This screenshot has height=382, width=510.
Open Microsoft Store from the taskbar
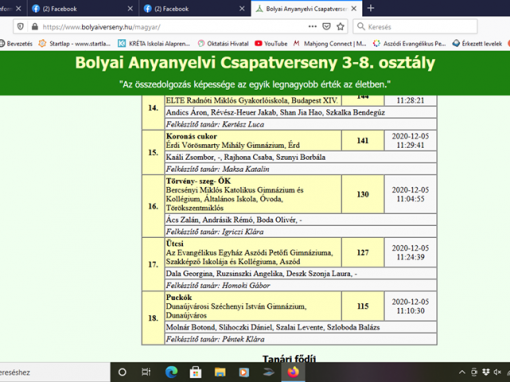[x=196, y=372]
